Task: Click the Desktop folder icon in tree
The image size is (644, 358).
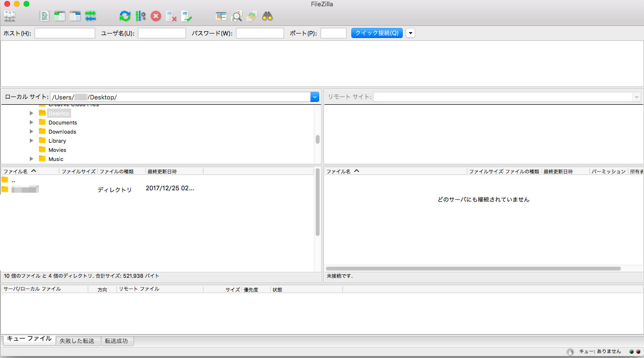Action: pos(42,113)
